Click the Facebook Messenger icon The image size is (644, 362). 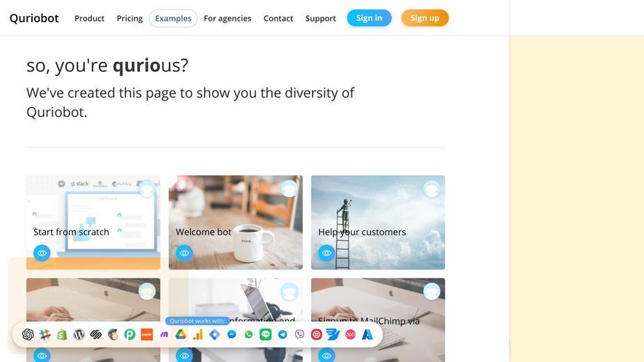[x=232, y=334]
